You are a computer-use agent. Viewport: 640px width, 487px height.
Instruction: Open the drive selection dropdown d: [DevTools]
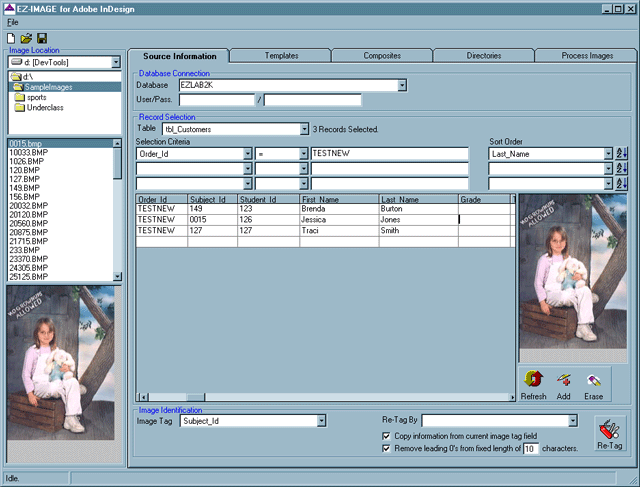116,62
